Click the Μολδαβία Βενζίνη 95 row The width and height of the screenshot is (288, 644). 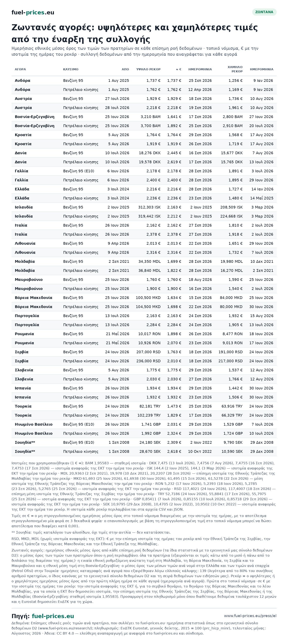(144, 262)
